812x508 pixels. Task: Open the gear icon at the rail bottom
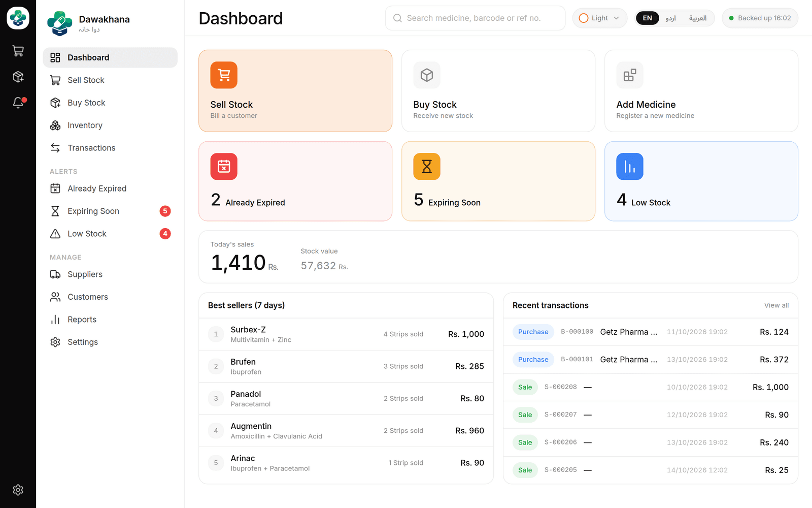click(18, 490)
